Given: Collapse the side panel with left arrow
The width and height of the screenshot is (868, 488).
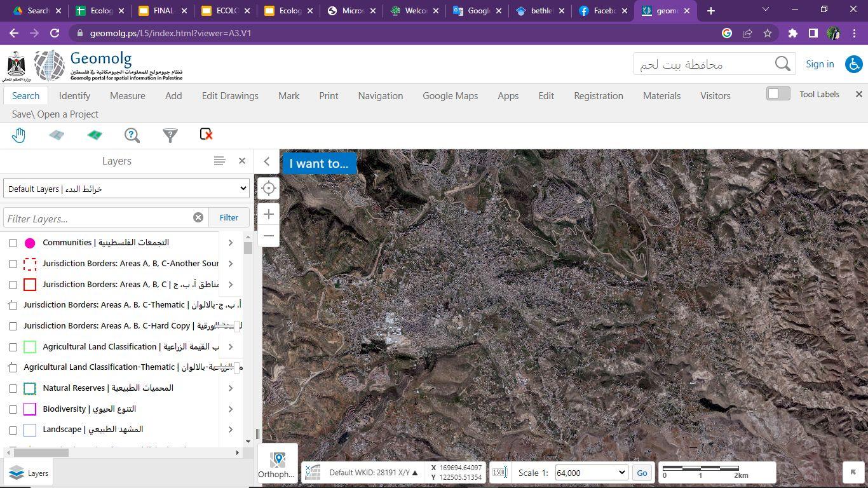Looking at the screenshot, I should click(x=267, y=161).
